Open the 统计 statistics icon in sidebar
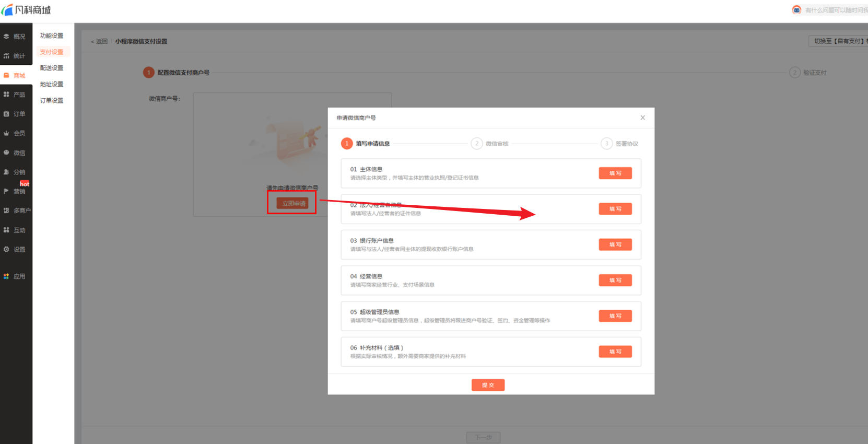The height and width of the screenshot is (444, 868). click(x=6, y=56)
